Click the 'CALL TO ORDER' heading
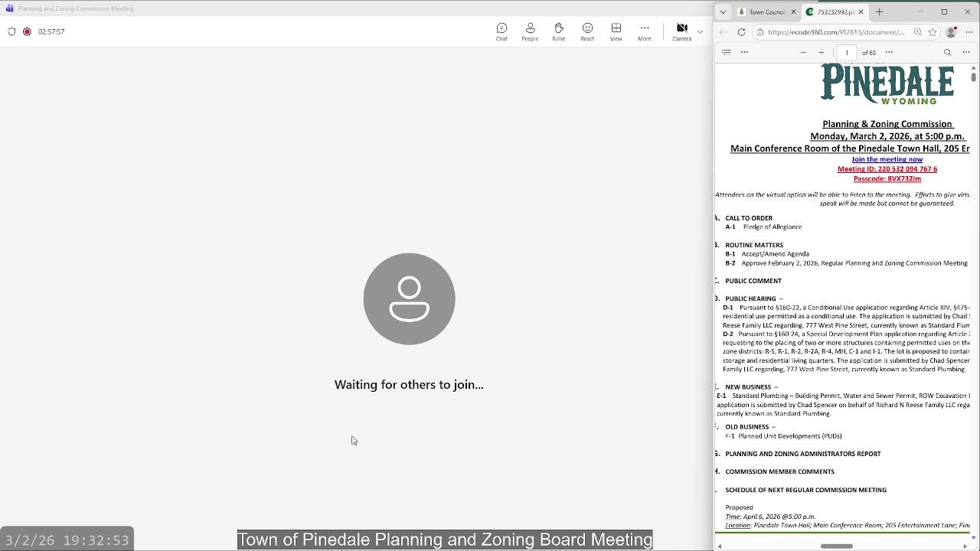Viewport: 980px width, 551px height. click(749, 218)
